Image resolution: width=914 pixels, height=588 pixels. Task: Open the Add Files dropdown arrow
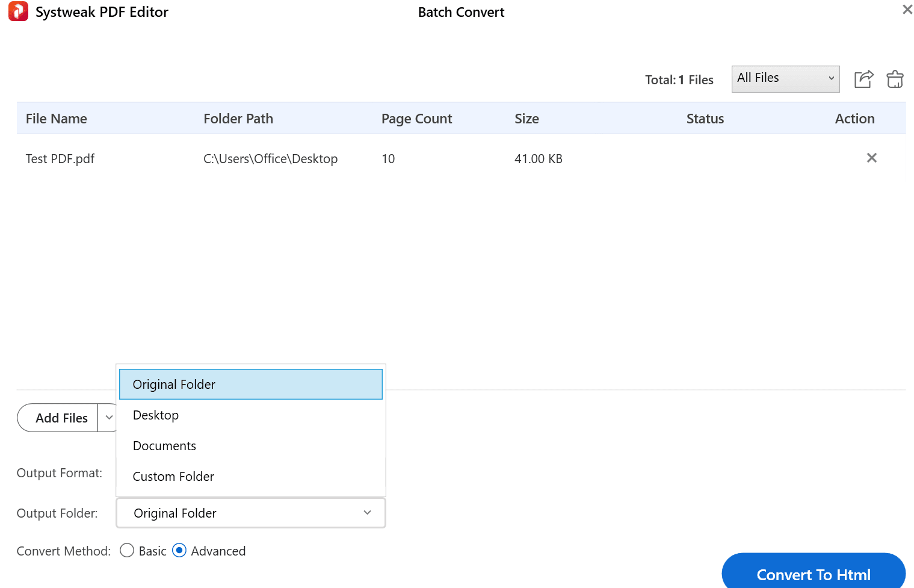tap(108, 417)
